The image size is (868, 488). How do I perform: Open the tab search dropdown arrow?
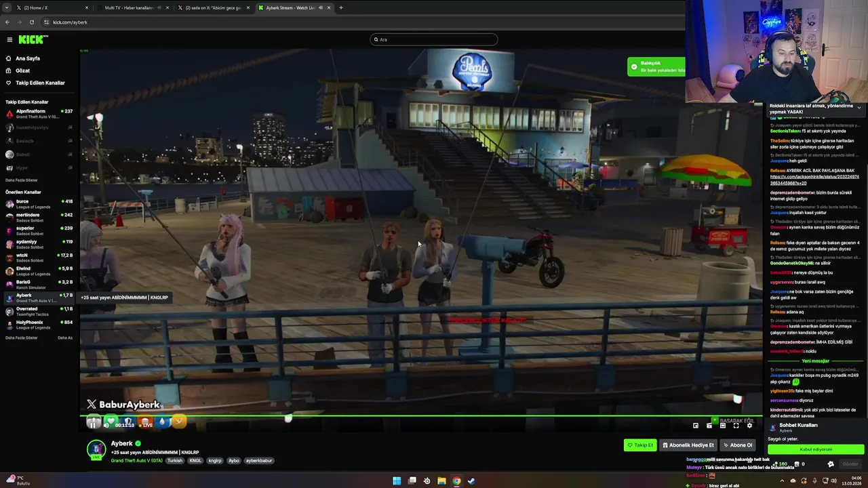[7, 7]
